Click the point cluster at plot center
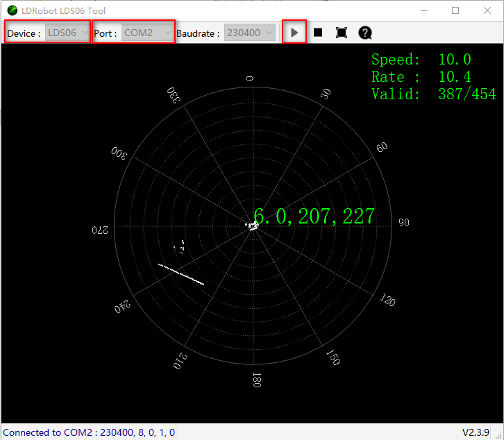 253,226
